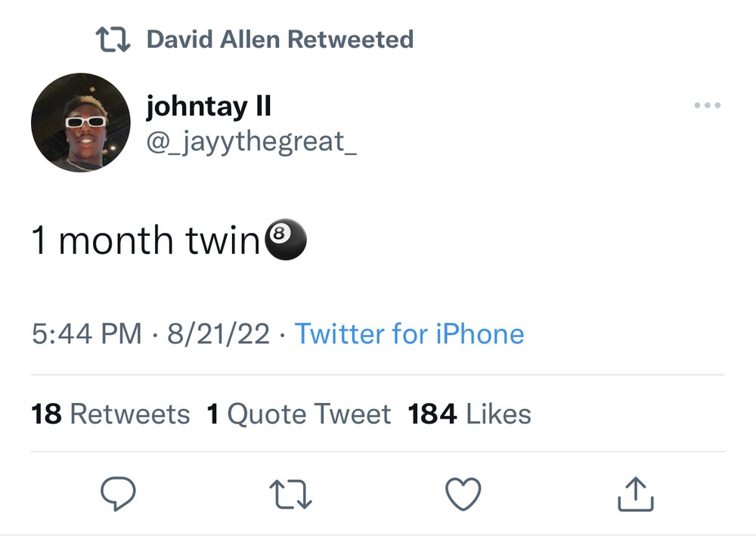756x536 pixels.
Task: Click the reply speech bubble icon
Action: (x=118, y=494)
